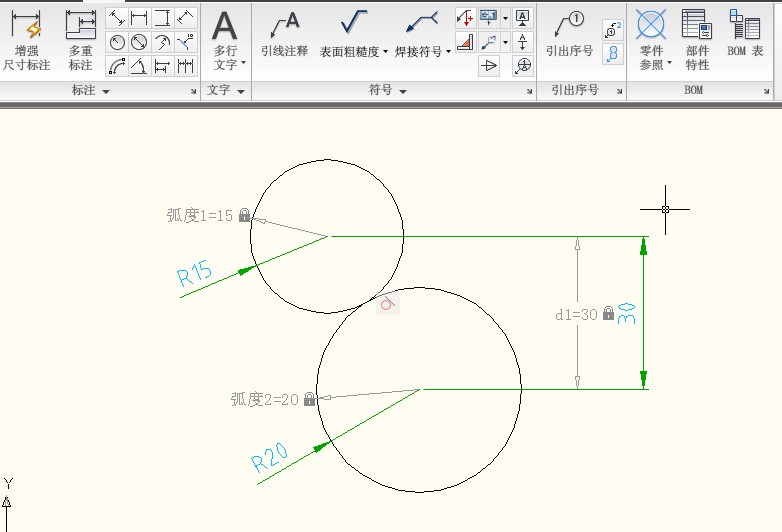Open the 多行文字 dropdown arrow
Image resolution: width=782 pixels, height=532 pixels.
pyautogui.click(x=243, y=63)
